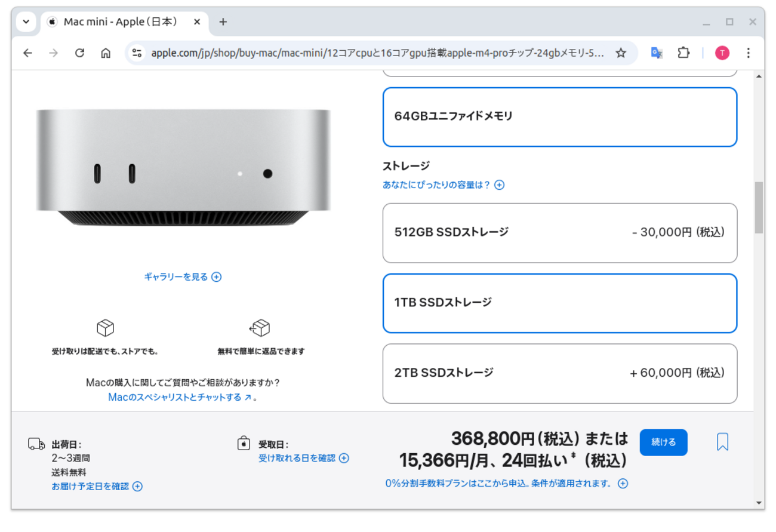Viewport: 776px width, 532px height.
Task: Open the user profile avatar
Action: click(722, 53)
